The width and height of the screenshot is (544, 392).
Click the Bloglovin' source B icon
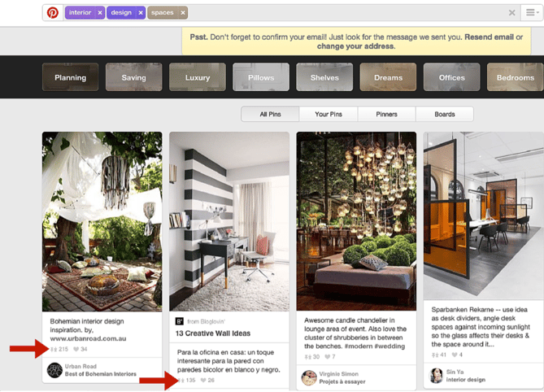(180, 321)
